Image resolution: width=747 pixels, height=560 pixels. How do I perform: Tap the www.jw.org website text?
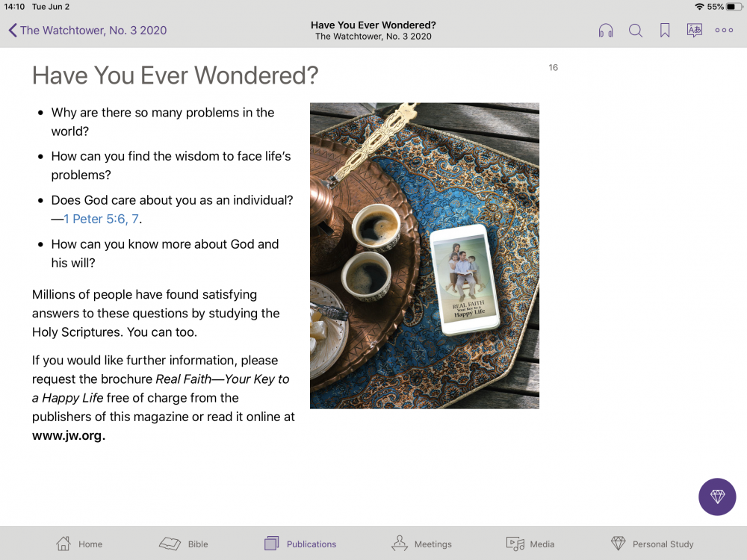click(69, 436)
